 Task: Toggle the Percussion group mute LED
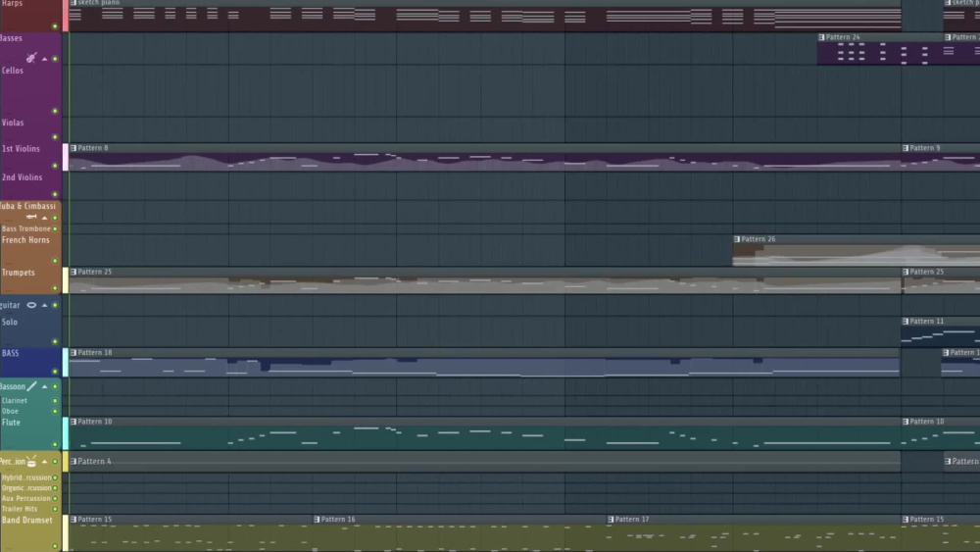pyautogui.click(x=55, y=462)
